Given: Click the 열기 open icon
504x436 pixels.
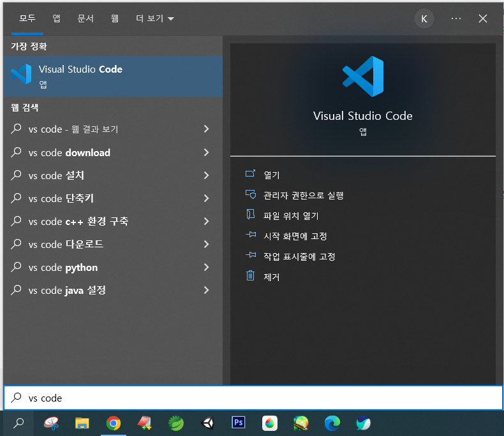Looking at the screenshot, I should click(250, 173).
